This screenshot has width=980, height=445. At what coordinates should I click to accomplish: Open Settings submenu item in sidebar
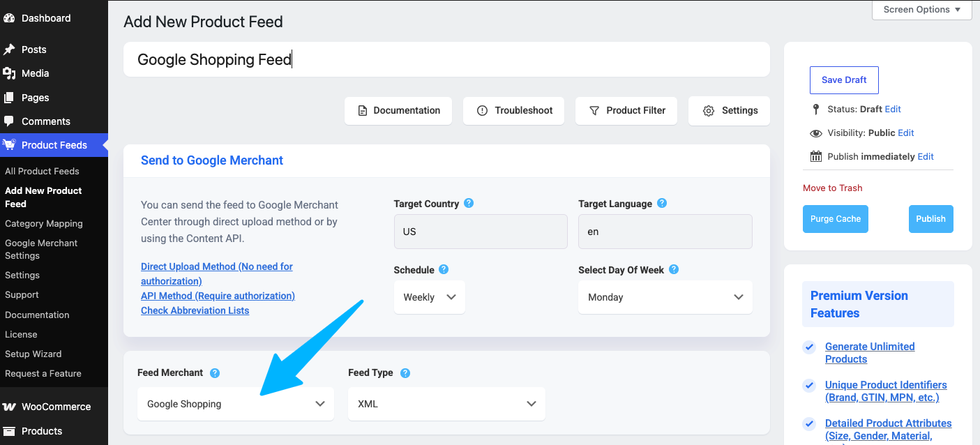point(22,276)
